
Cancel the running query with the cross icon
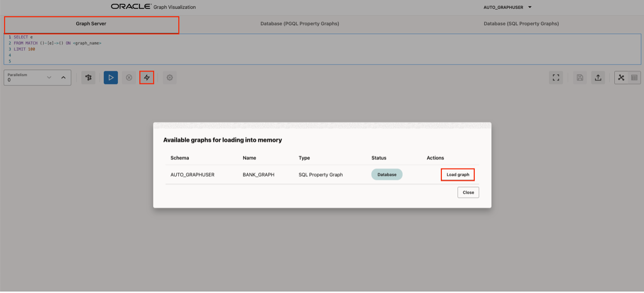pyautogui.click(x=129, y=77)
